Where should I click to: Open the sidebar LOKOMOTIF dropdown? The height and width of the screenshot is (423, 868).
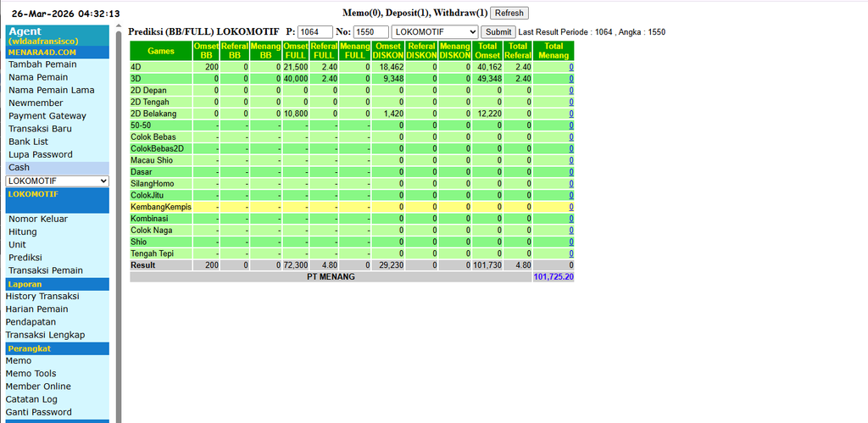point(58,181)
